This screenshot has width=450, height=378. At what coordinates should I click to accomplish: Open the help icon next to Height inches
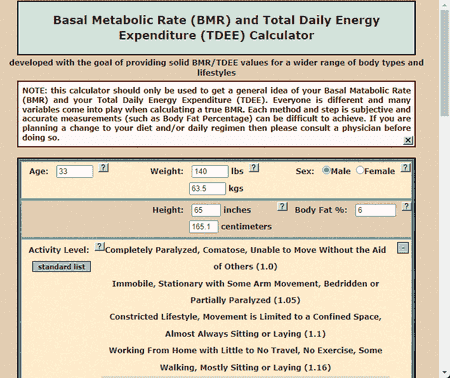pos(282,207)
